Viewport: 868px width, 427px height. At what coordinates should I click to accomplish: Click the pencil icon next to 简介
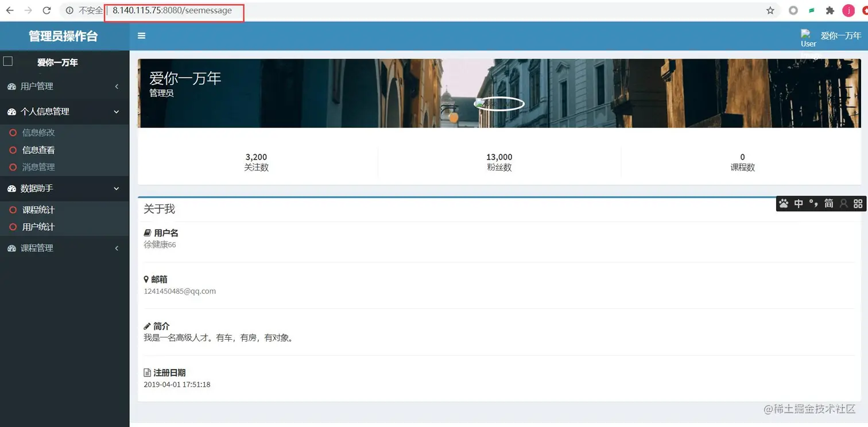tap(147, 326)
